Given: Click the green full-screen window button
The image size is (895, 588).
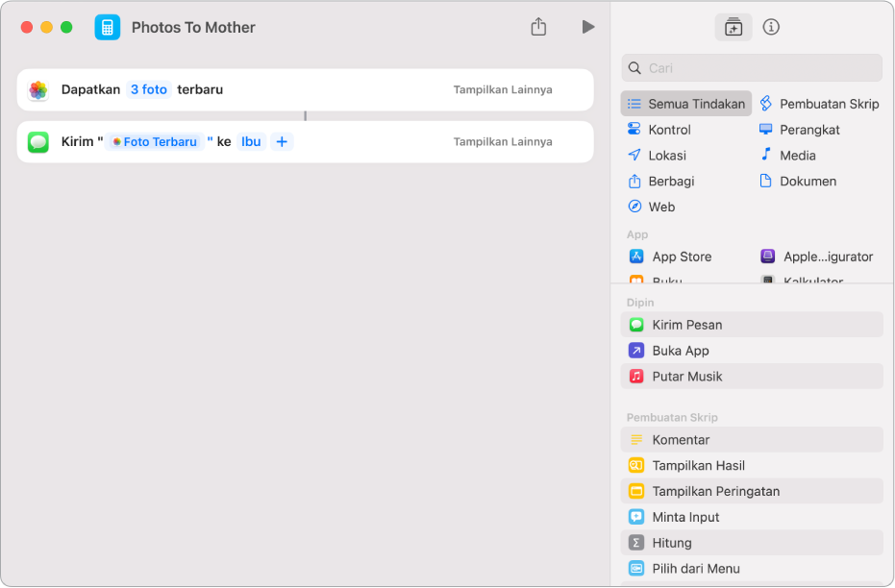Looking at the screenshot, I should coord(66,27).
